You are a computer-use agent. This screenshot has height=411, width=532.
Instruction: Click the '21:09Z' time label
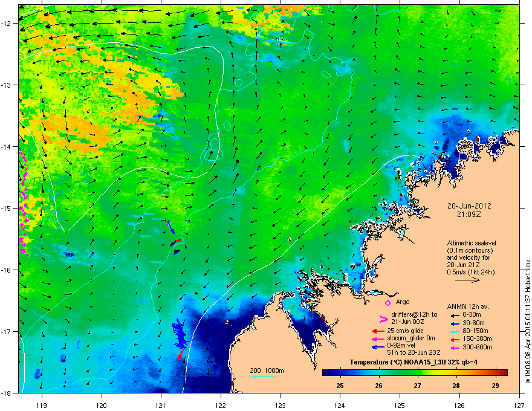[x=469, y=215]
